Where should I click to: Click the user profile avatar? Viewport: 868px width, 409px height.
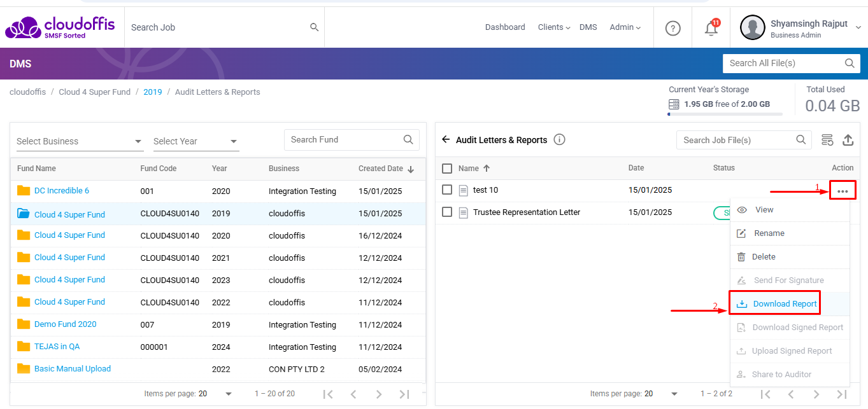tap(752, 27)
